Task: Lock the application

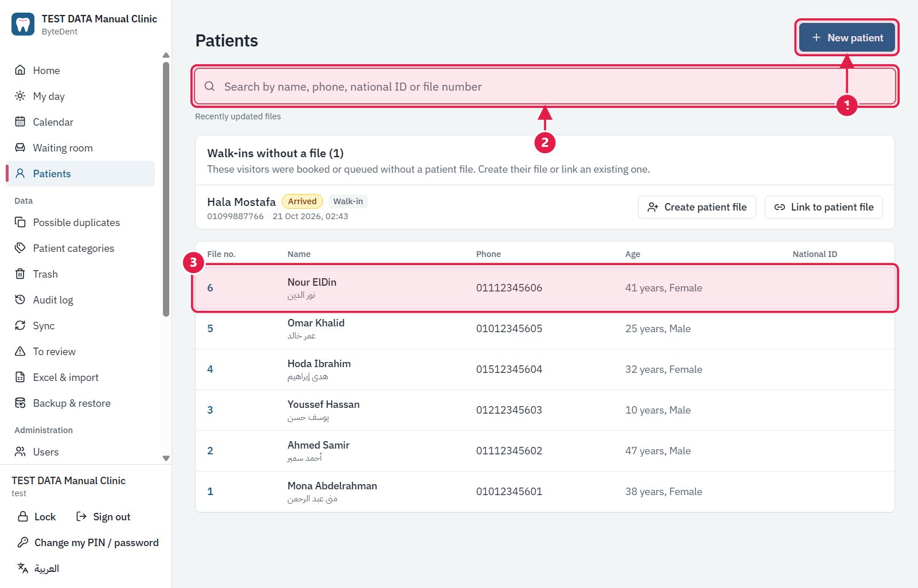Action: tap(37, 516)
